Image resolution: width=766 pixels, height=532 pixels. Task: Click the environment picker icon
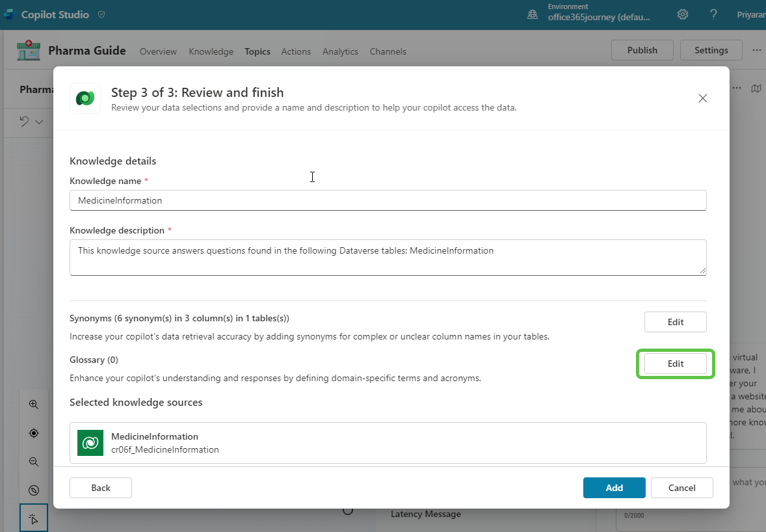point(533,14)
